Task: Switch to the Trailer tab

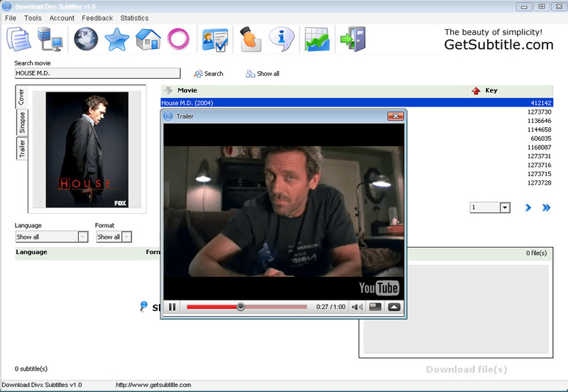Action: 22,148
